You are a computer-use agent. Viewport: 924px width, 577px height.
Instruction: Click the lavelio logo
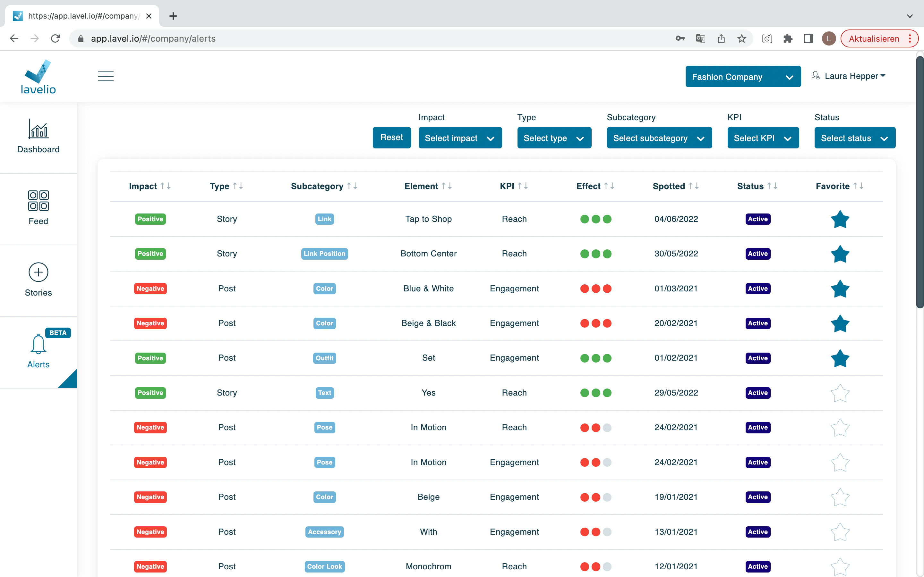pos(38,77)
